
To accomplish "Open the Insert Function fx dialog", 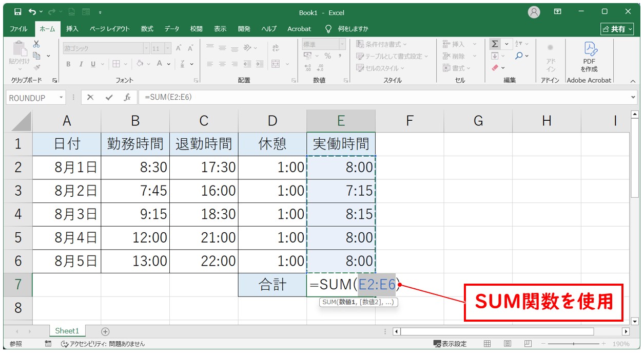I will click(127, 97).
